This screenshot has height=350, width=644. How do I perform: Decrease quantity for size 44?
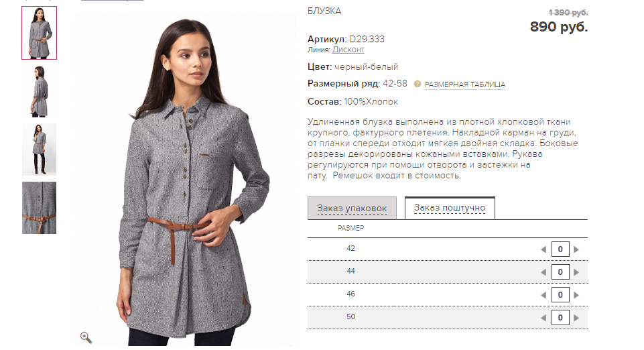[x=543, y=272]
